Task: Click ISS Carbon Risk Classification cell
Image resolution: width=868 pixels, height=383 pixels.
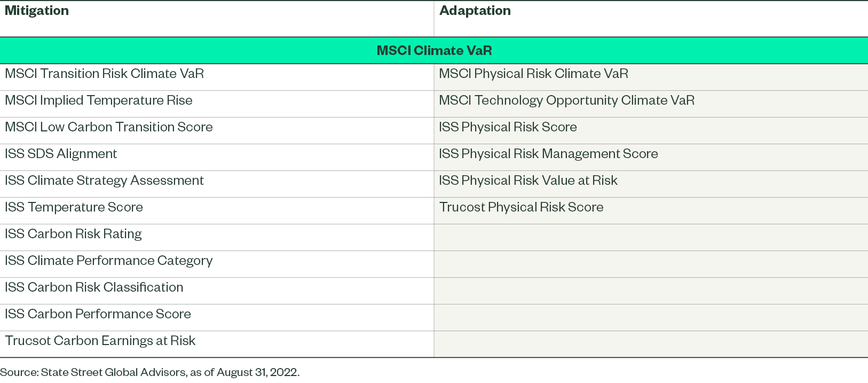Action: point(94,287)
